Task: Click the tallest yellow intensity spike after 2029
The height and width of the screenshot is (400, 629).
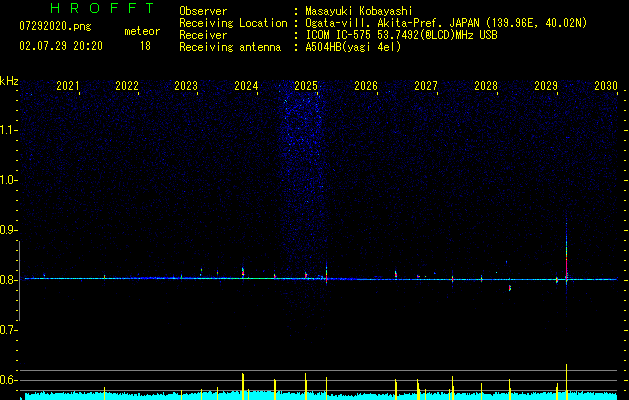Action: click(566, 382)
